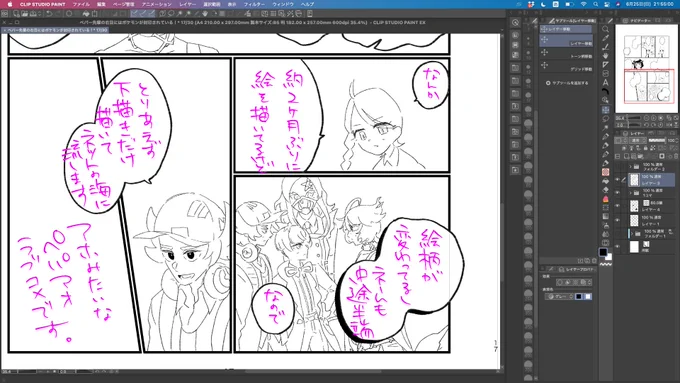Image resolution: width=680 pixels, height=383 pixels.
Task: Open the expression color dropdown グレー
Action: point(559,297)
